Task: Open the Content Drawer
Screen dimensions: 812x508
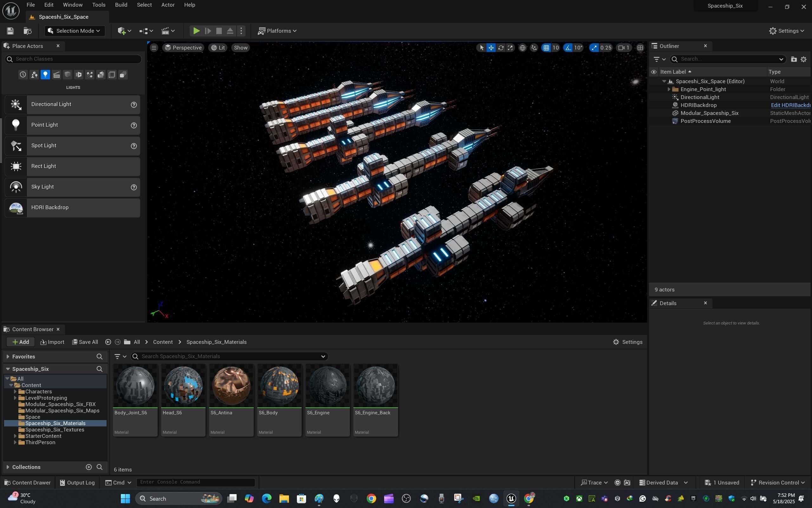Action: click(x=28, y=483)
